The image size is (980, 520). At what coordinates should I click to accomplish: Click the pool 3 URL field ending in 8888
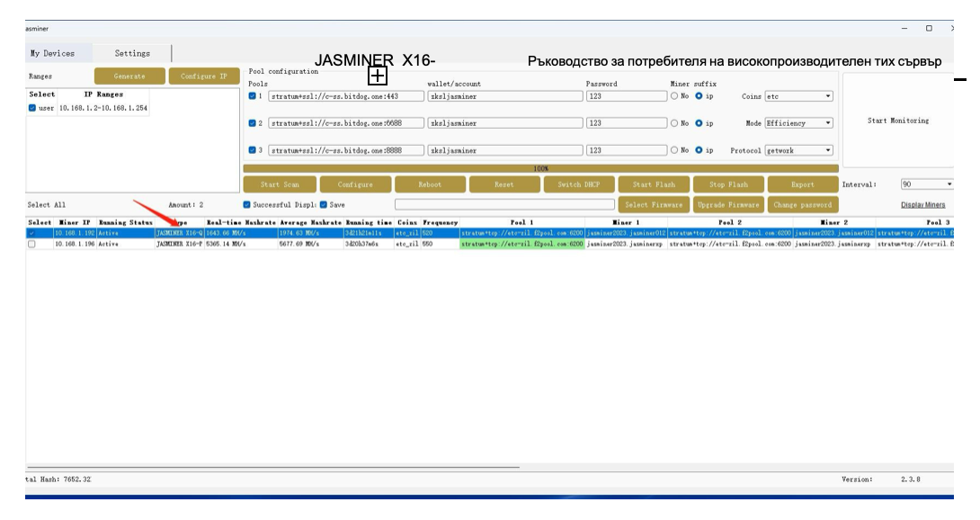click(x=346, y=150)
